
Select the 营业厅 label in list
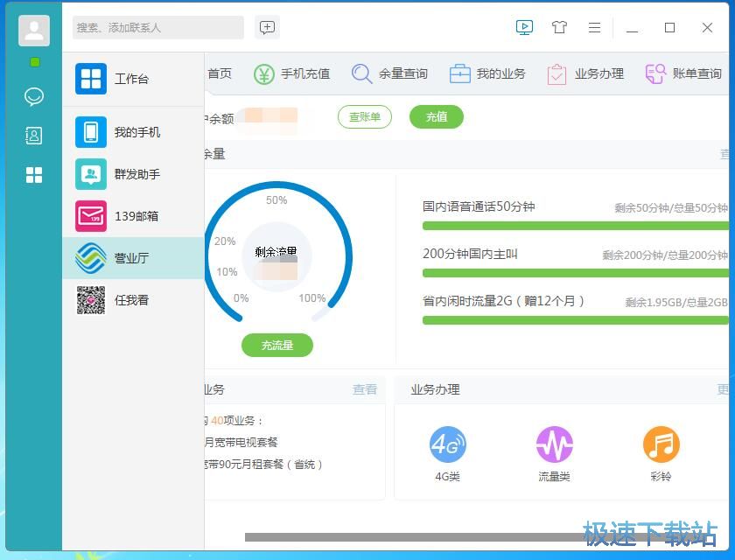click(x=132, y=258)
